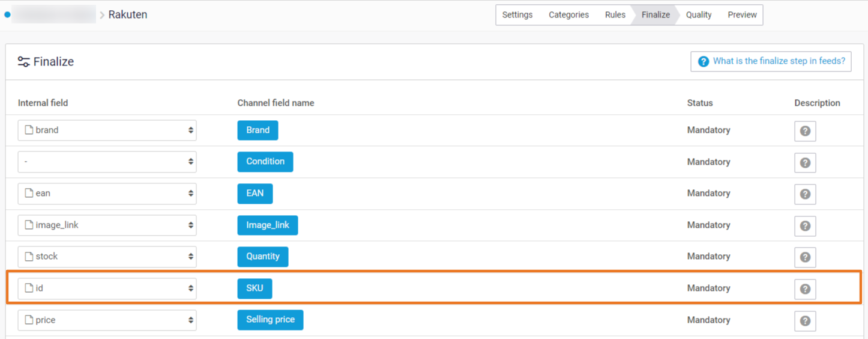This screenshot has width=868, height=339.
Task: Click the help icon for Brand row
Action: tap(805, 131)
